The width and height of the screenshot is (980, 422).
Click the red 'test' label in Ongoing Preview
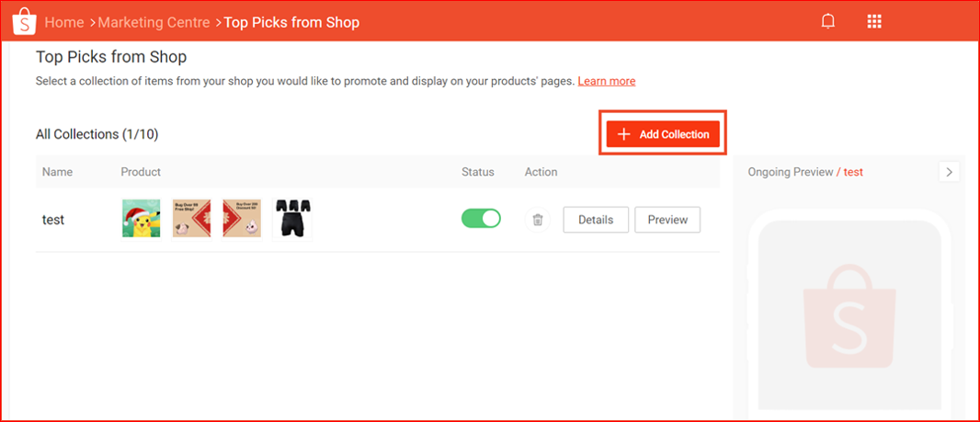click(853, 172)
